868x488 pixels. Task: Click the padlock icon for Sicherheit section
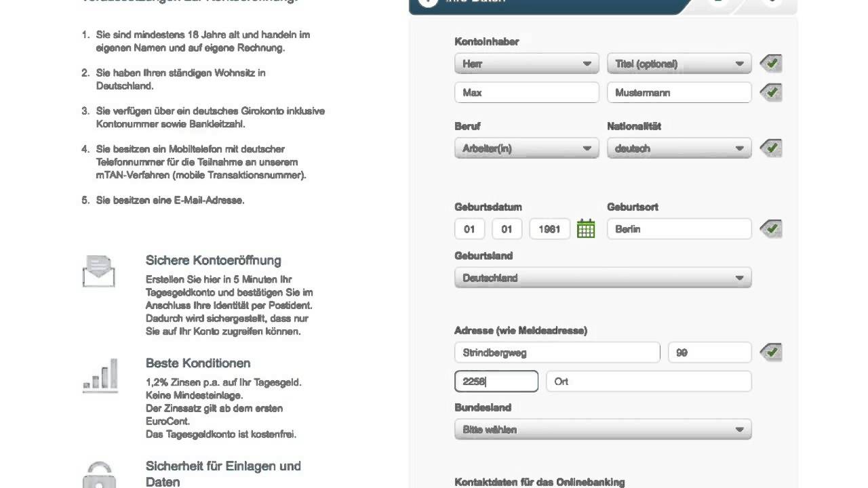(x=99, y=476)
